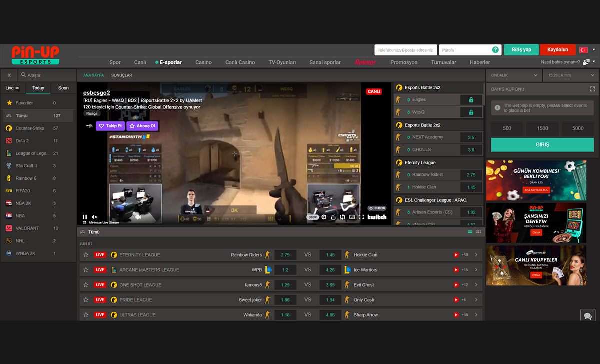Open the Casino menu item
Viewport: 600px width, 364px height.
pyautogui.click(x=203, y=62)
